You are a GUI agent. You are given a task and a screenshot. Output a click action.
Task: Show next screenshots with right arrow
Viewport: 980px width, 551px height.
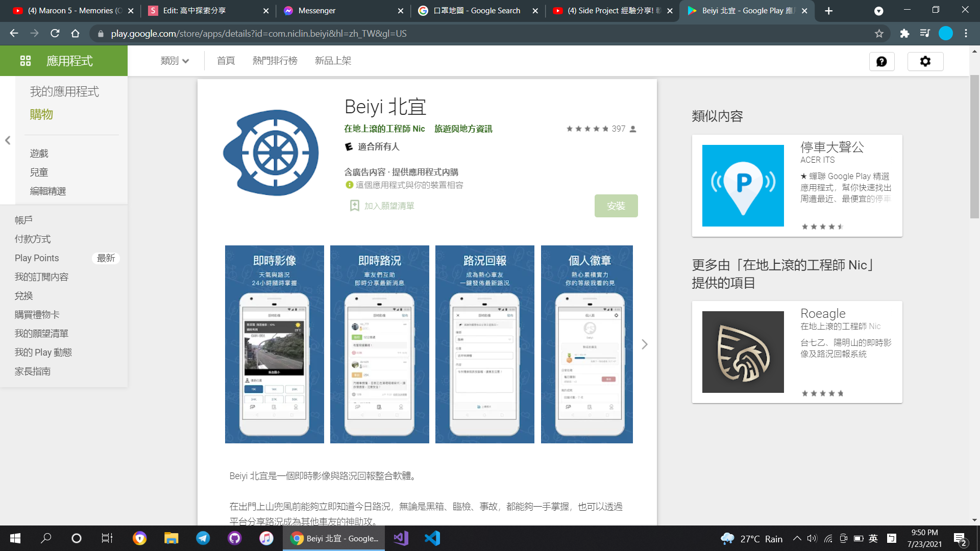(644, 344)
